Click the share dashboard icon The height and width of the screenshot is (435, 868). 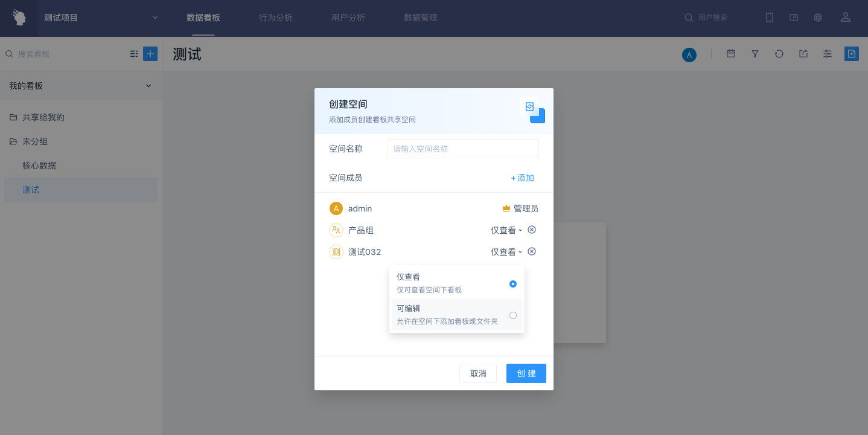(803, 54)
